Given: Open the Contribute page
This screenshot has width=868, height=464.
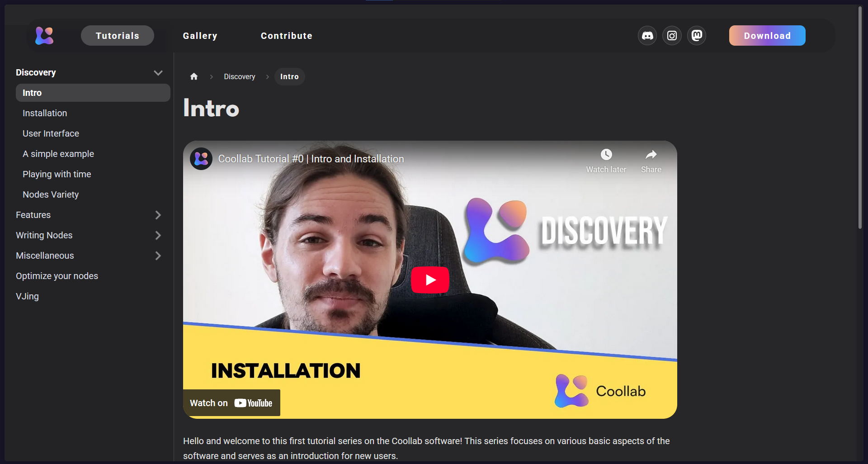Looking at the screenshot, I should click(x=287, y=36).
